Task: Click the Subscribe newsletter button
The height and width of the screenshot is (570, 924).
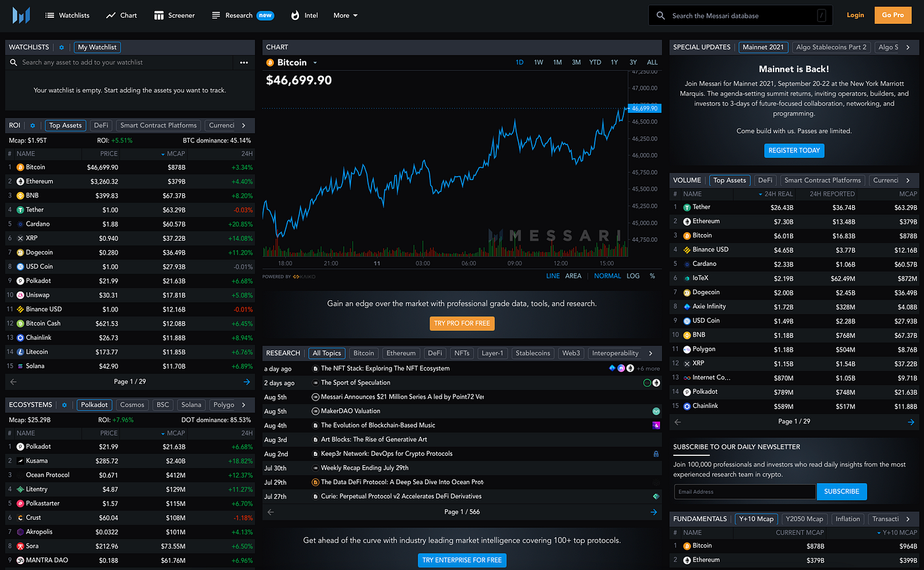Action: 841,491
